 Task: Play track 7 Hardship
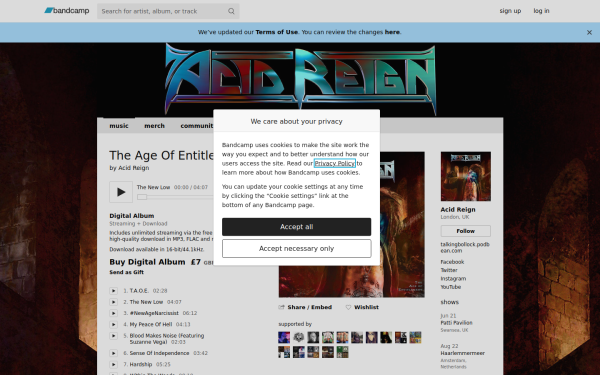113,364
